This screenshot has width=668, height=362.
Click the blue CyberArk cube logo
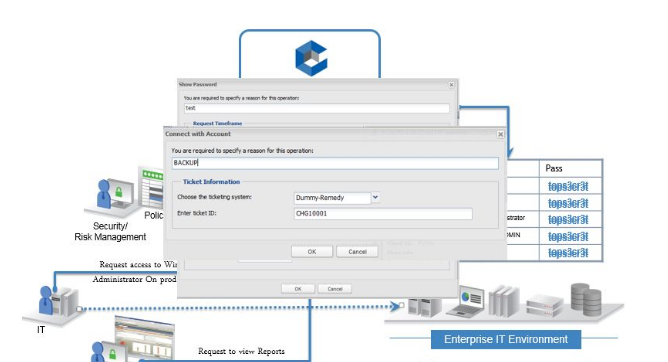(x=311, y=58)
